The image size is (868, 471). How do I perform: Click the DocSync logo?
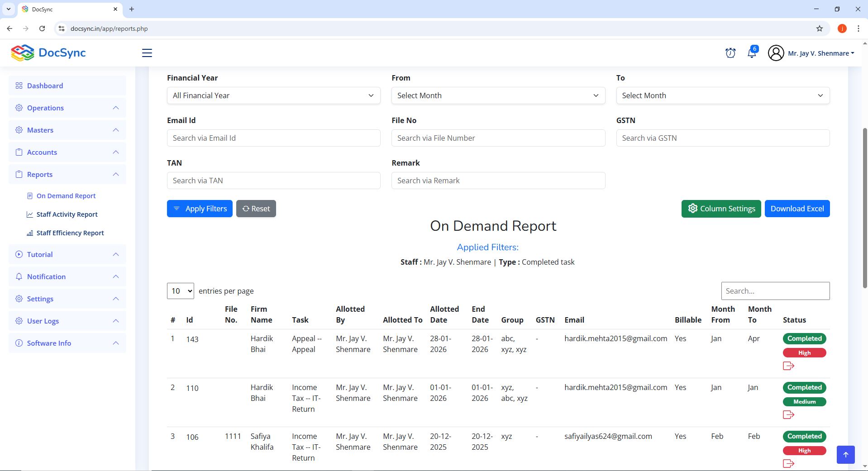(x=48, y=53)
